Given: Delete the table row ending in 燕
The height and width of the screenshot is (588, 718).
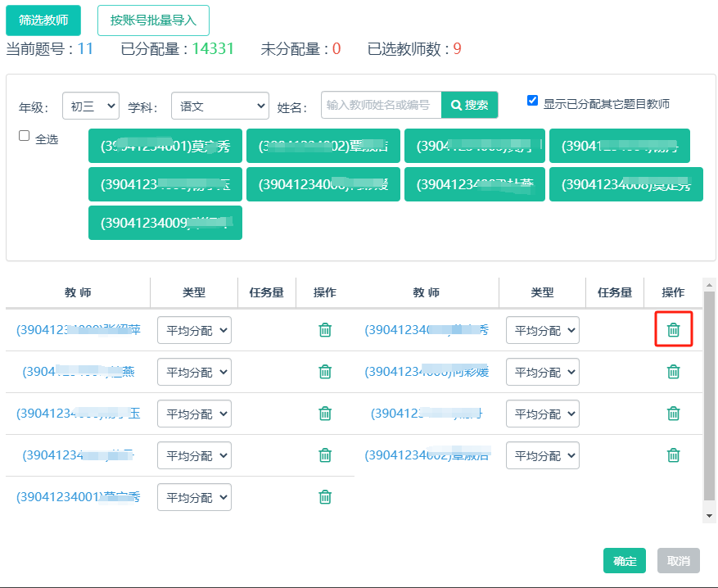Looking at the screenshot, I should (x=325, y=372).
